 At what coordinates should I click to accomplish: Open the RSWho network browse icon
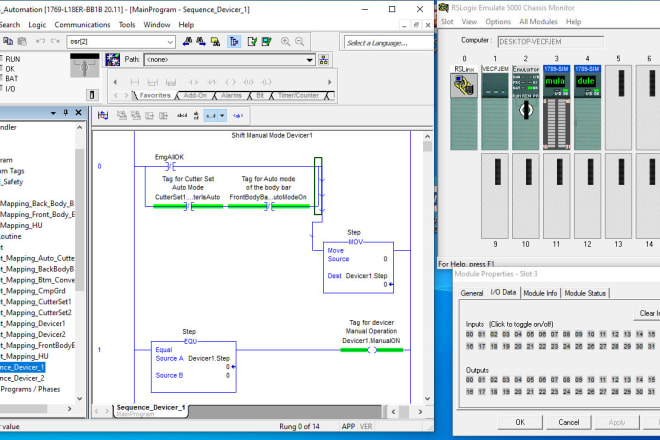coord(324,60)
